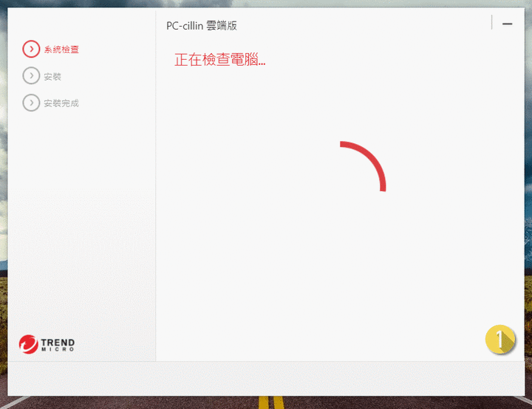
Task: Click the 系統檢查 step arrow icon
Action: click(x=31, y=49)
